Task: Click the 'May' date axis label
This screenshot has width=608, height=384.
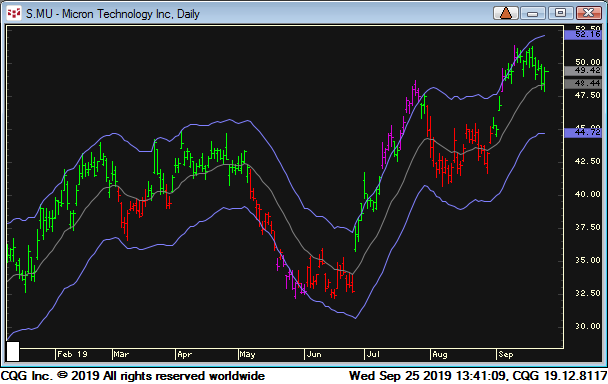Action: pos(247,354)
